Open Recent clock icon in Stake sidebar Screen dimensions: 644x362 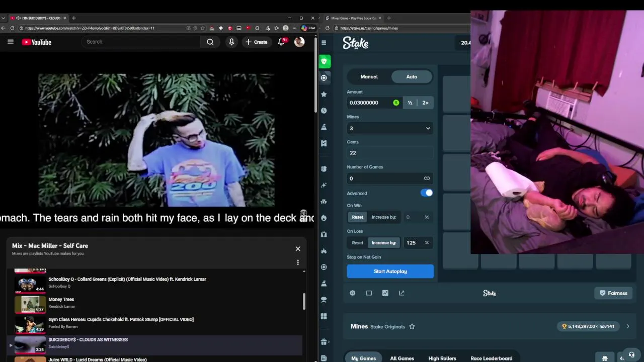click(324, 111)
